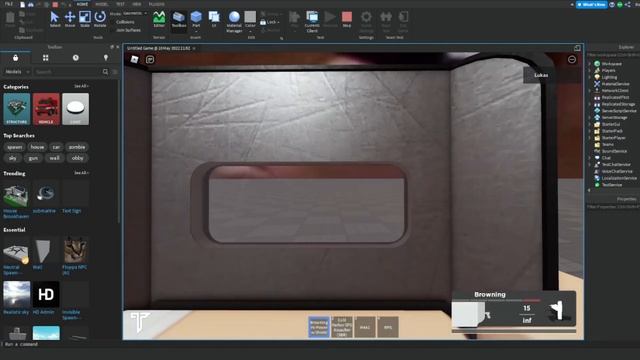This screenshot has height=360, width=640.
Task: Select the Select tool in ribbon
Action: [x=55, y=19]
